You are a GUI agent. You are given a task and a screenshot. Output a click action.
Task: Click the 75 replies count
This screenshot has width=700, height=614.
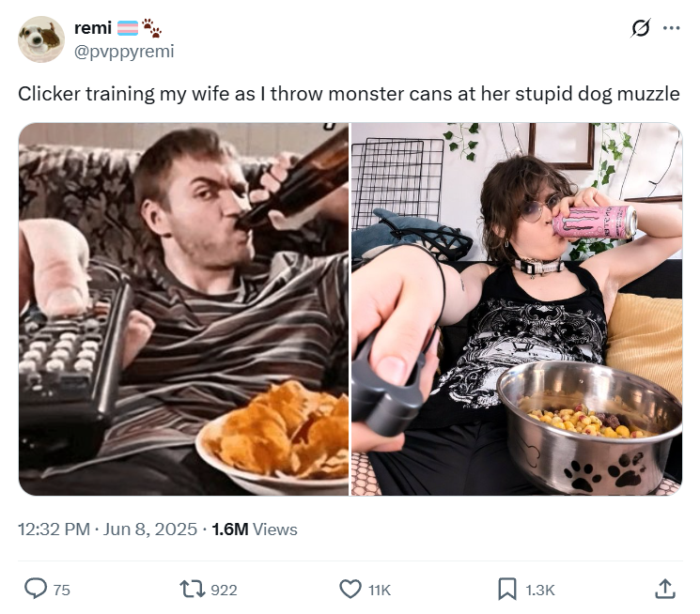[62, 590]
